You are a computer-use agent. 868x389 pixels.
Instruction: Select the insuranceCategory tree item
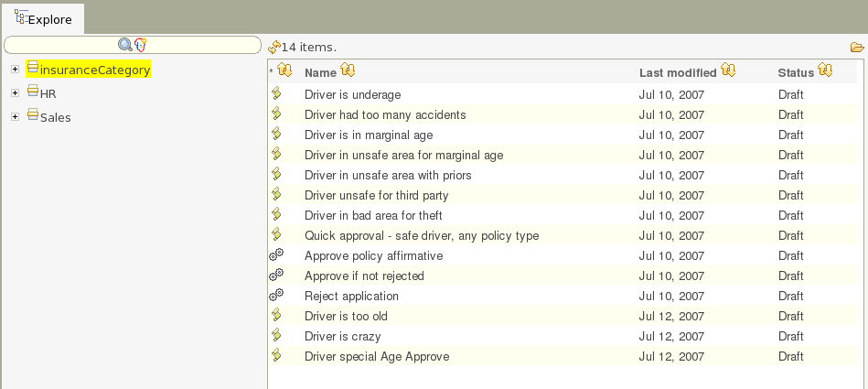[94, 70]
